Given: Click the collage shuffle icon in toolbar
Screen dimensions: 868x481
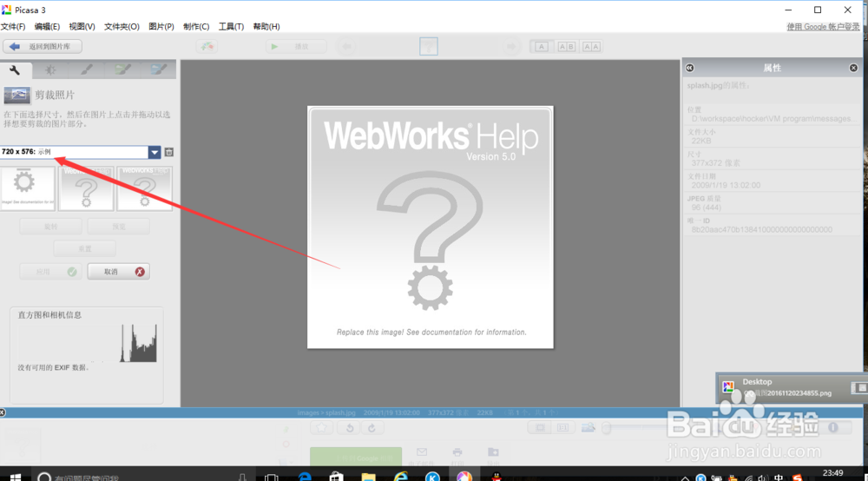Looking at the screenshot, I should point(207,47).
